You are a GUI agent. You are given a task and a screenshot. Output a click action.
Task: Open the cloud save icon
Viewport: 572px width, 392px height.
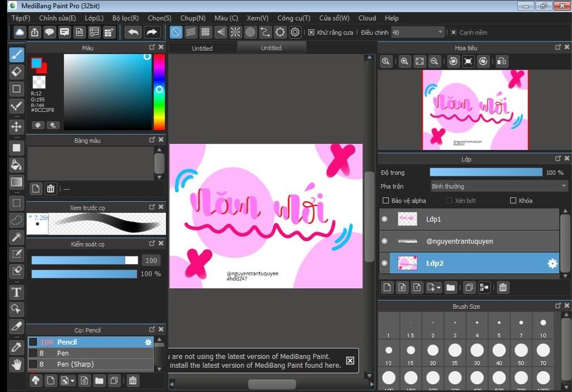[20, 32]
